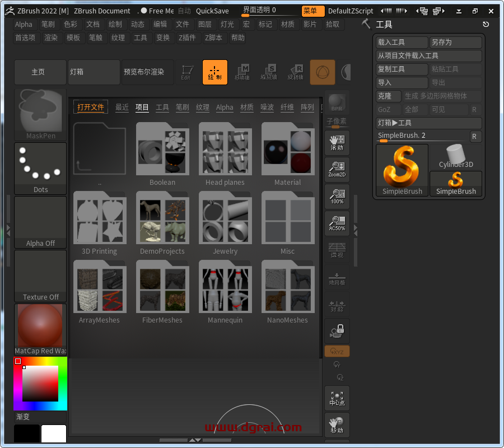The width and height of the screenshot is (504, 448).
Task: Click the BPR render icon
Action: click(x=337, y=103)
